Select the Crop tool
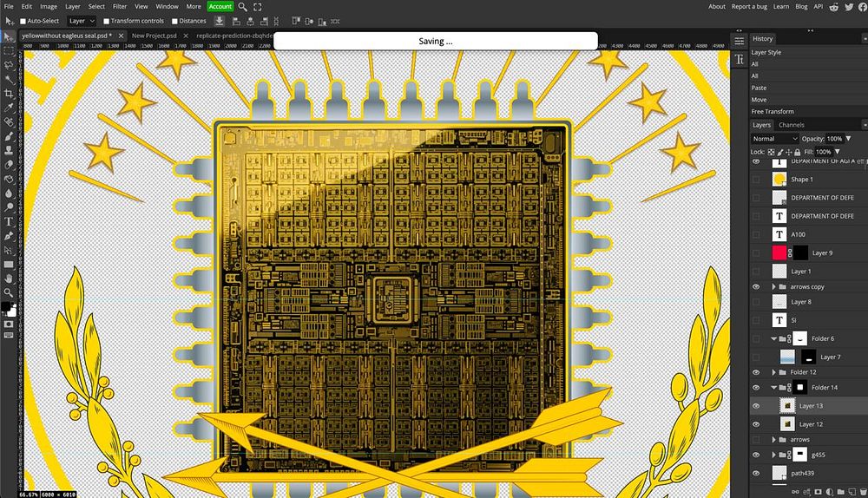 (9, 94)
